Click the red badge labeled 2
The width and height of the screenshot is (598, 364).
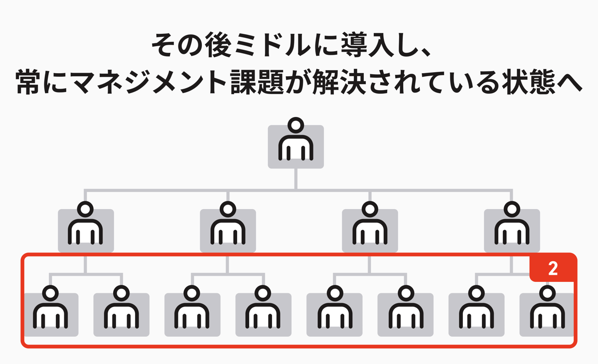[x=553, y=269]
